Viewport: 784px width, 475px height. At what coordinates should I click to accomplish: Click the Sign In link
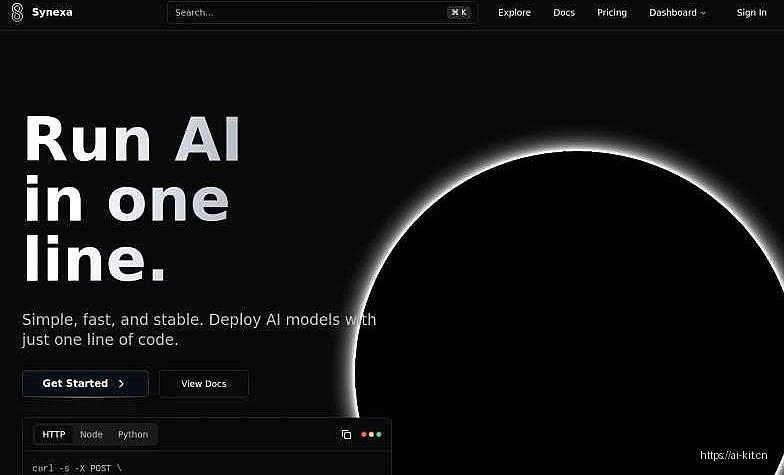[751, 13]
